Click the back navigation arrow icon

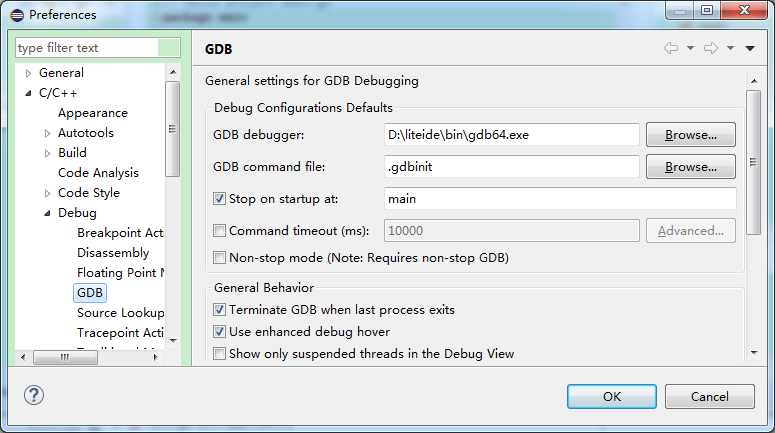(671, 48)
